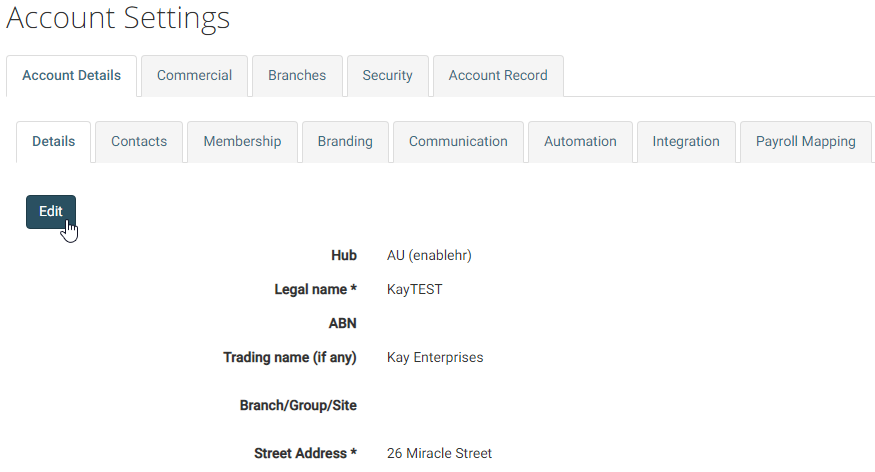The image size is (875, 472).
Task: View the Account Record tab
Action: 498,75
